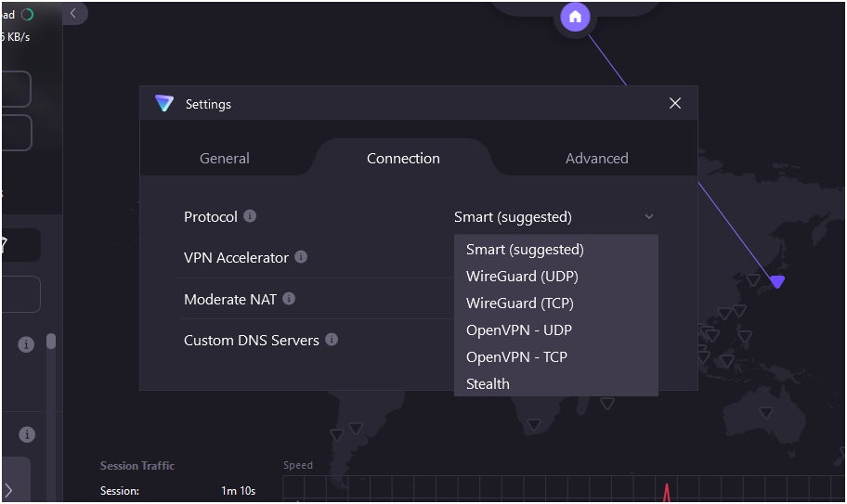Click the info icon beside VPN Accelerator
Viewport: 847px width, 504px height.
[301, 257]
